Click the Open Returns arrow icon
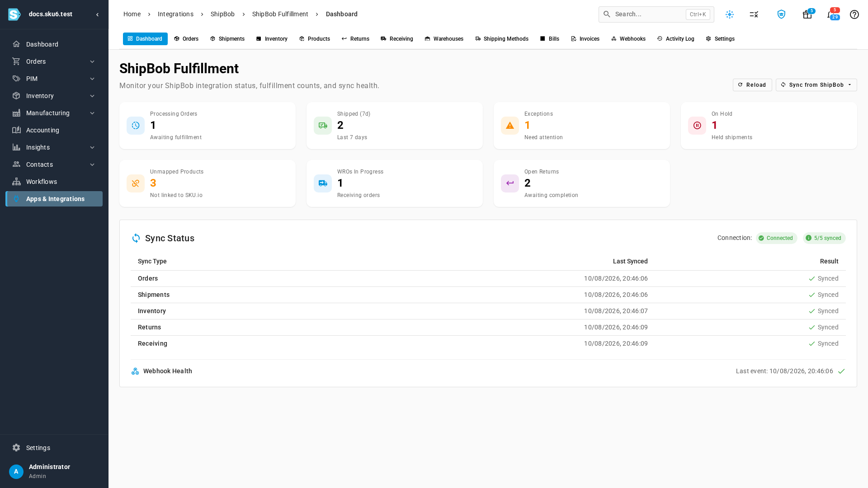The image size is (868, 488). [x=510, y=183]
